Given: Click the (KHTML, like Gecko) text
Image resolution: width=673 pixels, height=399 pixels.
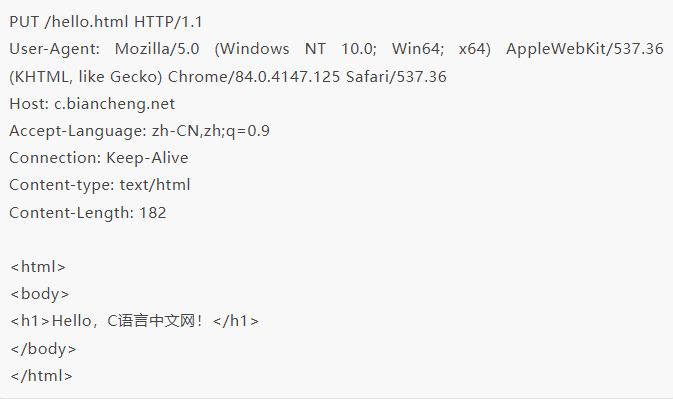Looking at the screenshot, I should click(86, 77).
